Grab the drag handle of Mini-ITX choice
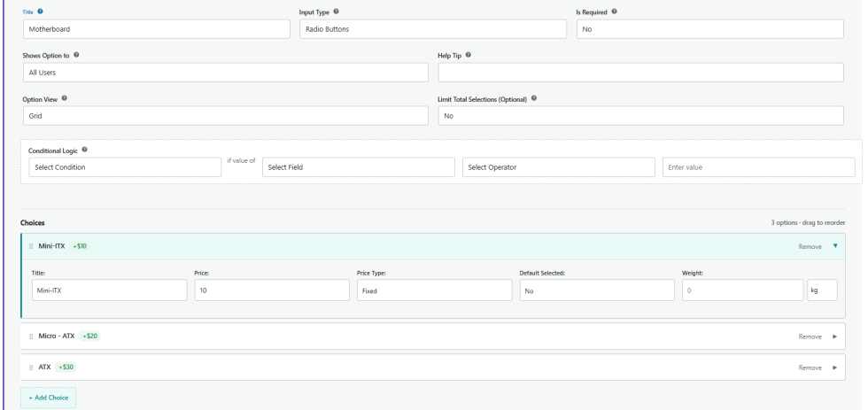Image resolution: width=868 pixels, height=410 pixels. pyautogui.click(x=31, y=246)
